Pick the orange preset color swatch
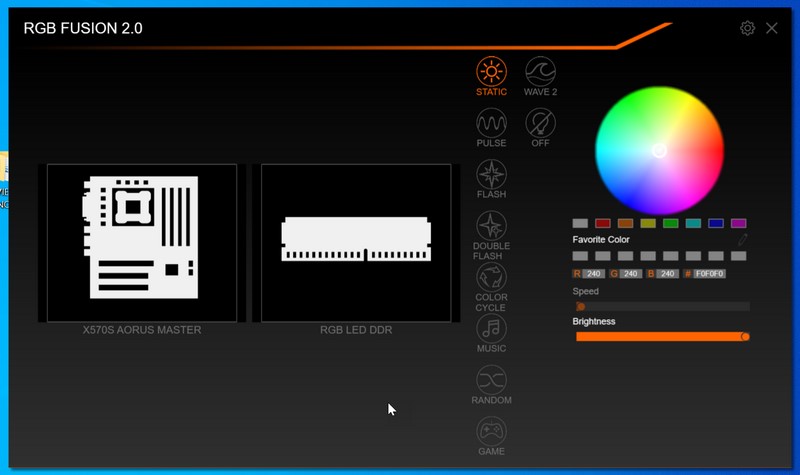 [x=626, y=223]
